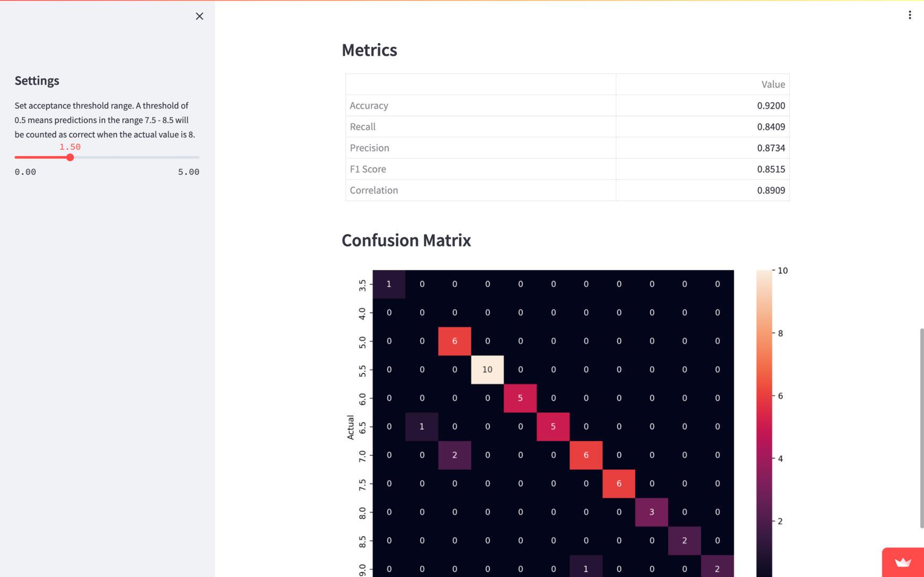The image size is (924, 577).
Task: Click the crown badge in bottom-right corner
Action: tap(902, 562)
